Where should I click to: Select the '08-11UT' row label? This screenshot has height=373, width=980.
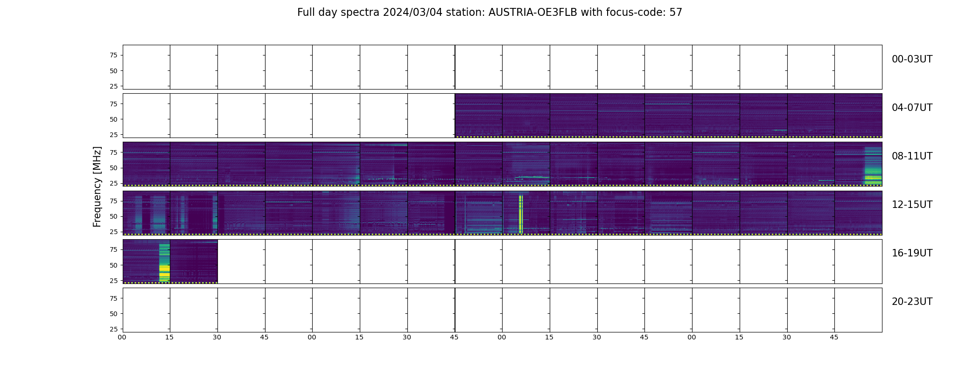pos(912,156)
